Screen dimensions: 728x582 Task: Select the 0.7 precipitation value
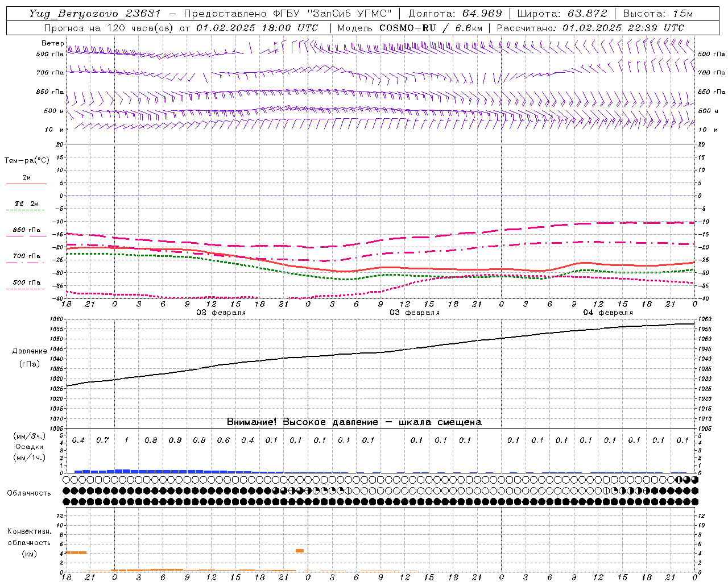point(102,440)
